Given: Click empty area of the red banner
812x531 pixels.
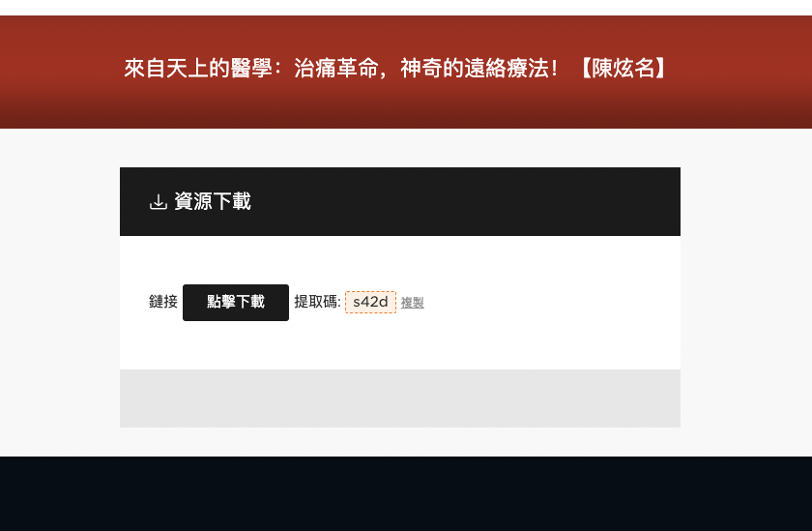Looking at the screenshot, I should pyautogui.click(x=740, y=103).
